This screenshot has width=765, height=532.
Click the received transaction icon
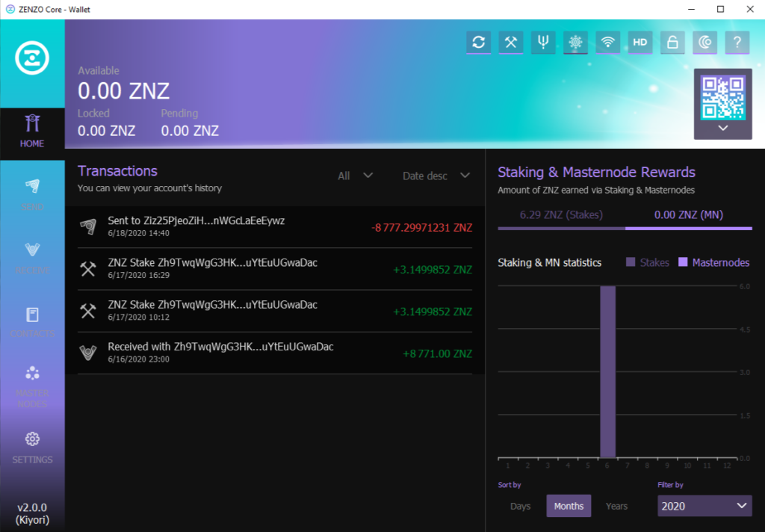(x=88, y=353)
